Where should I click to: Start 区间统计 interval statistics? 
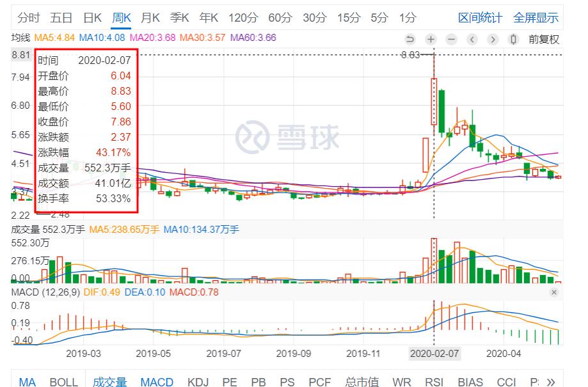pos(479,18)
